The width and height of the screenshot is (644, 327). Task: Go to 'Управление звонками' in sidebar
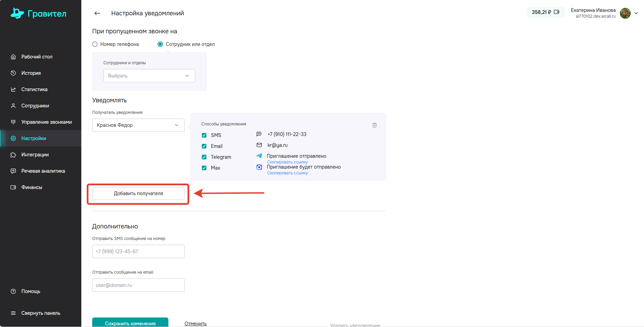pyautogui.click(x=46, y=122)
